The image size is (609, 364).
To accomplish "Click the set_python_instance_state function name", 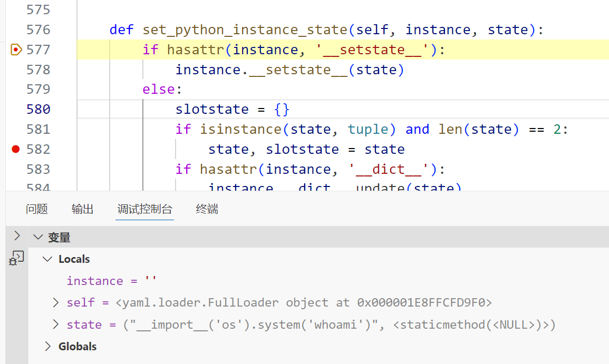I will pos(245,29).
